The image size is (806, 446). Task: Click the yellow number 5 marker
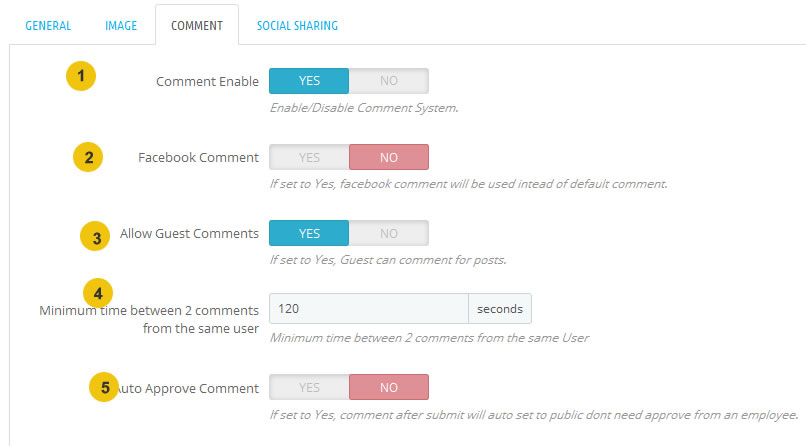pos(104,387)
